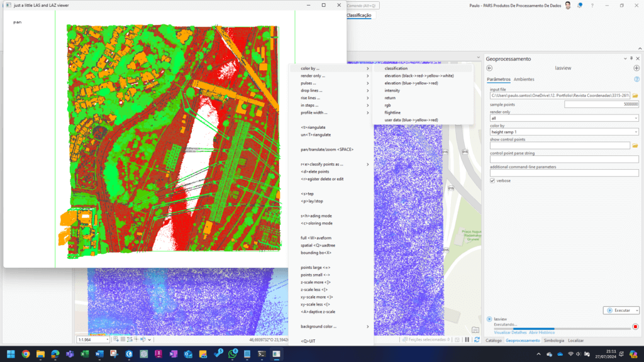Click the plus icon beside lasview title
Image resolution: width=644 pixels, height=362 pixels.
636,68
